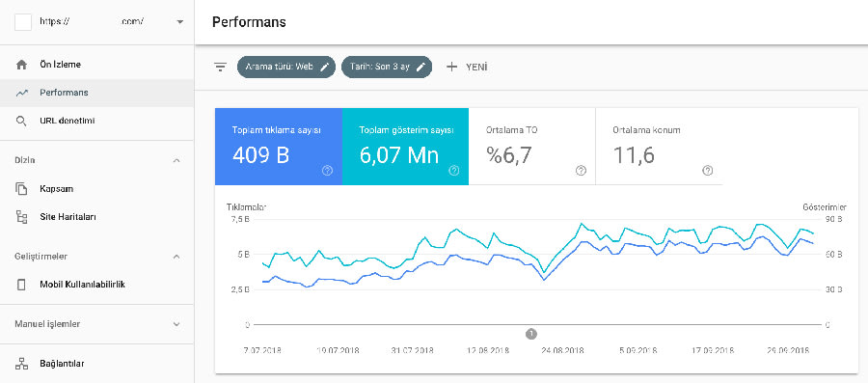Edit the Arama türü: Web filter chip
Viewport: 868px width, 383px height.
(x=286, y=67)
